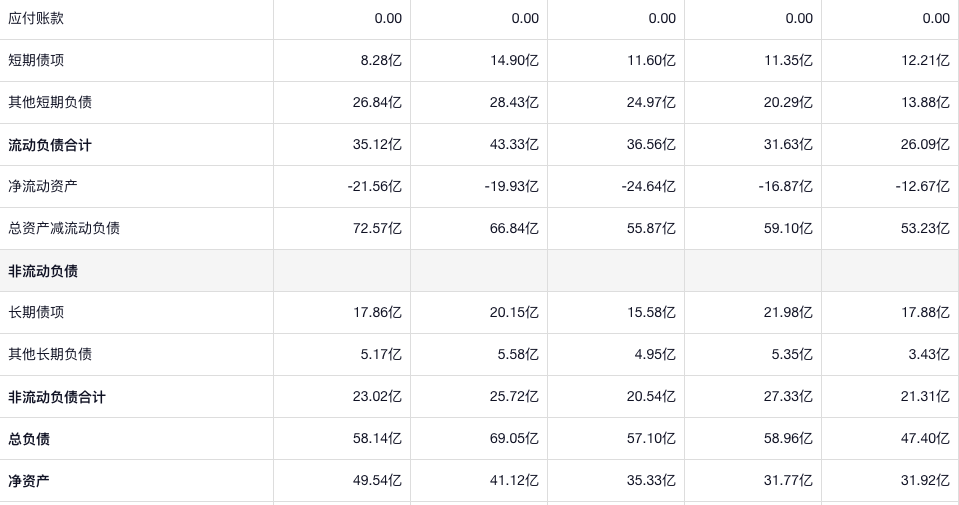Select the 净资产 row label

coord(29,481)
